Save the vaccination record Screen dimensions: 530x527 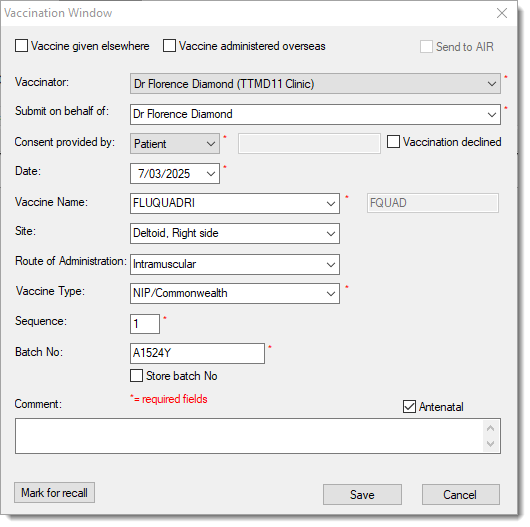coord(362,495)
